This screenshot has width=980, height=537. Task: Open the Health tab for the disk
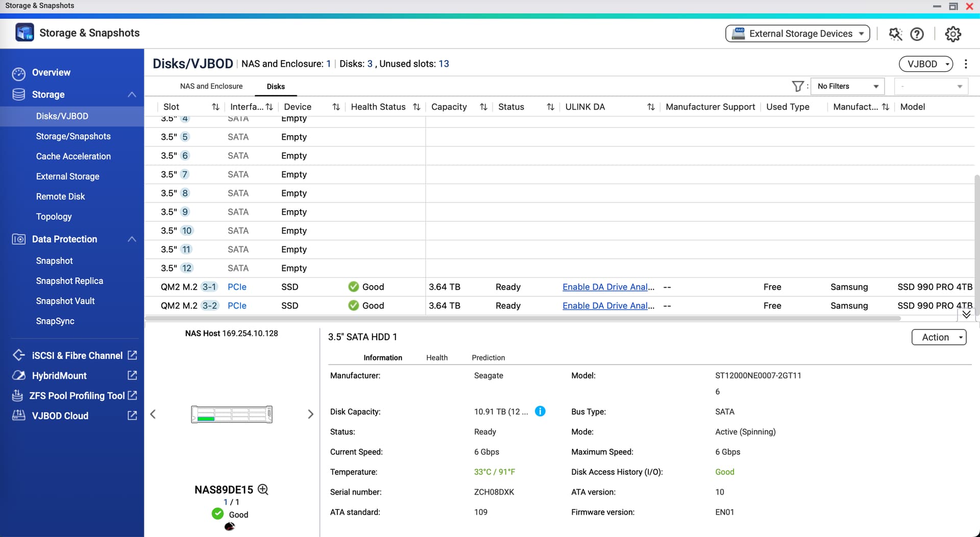pos(437,357)
